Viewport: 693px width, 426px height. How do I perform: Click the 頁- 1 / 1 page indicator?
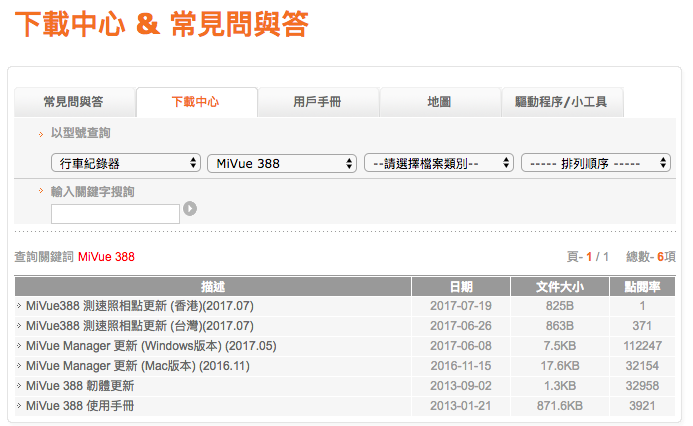[588, 257]
